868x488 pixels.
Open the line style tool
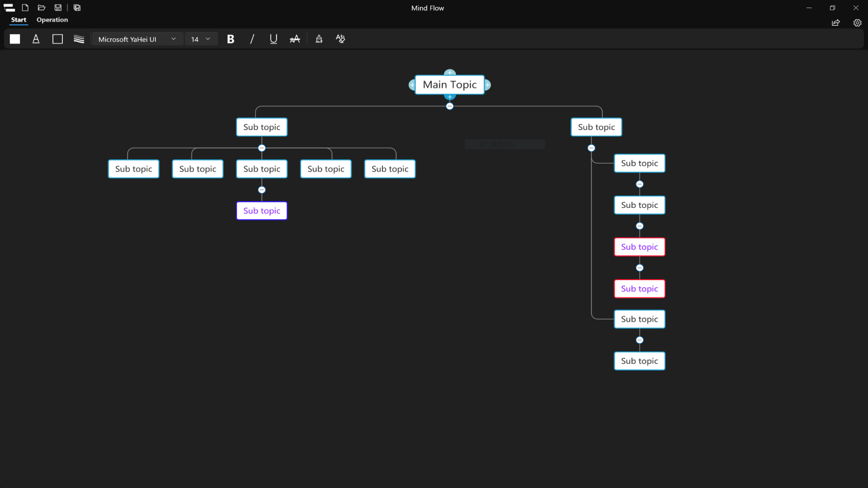pos(79,39)
